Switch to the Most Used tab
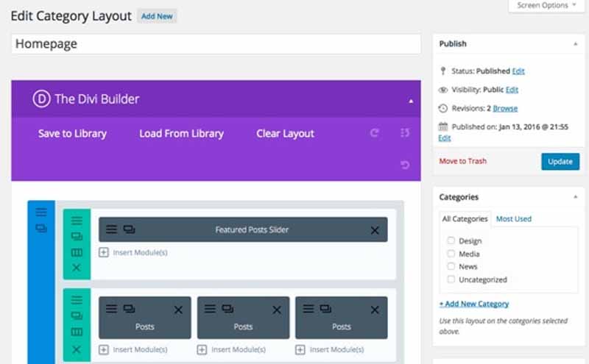 (513, 219)
